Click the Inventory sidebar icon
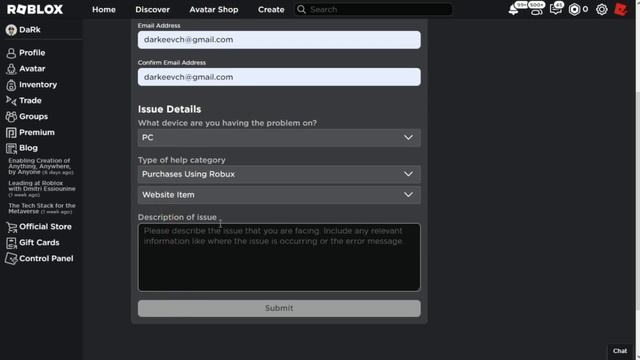The width and height of the screenshot is (640, 360). (x=11, y=85)
